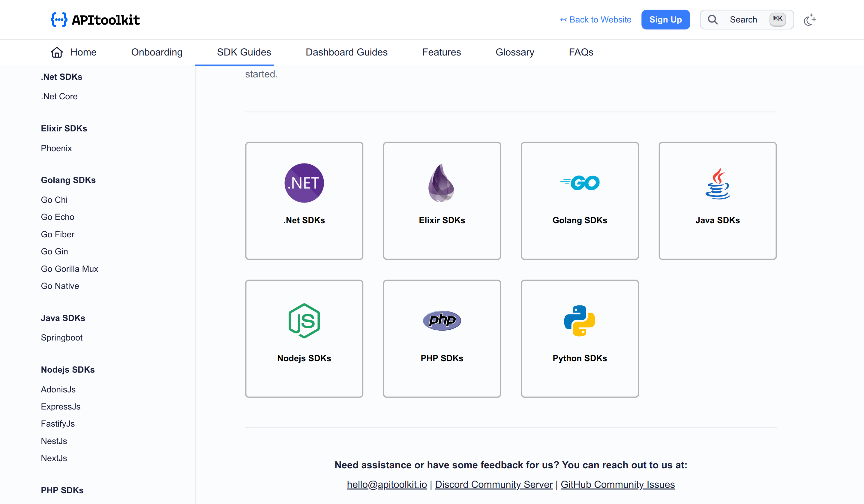
Task: Click the .NET logo icon
Action: [x=304, y=183]
